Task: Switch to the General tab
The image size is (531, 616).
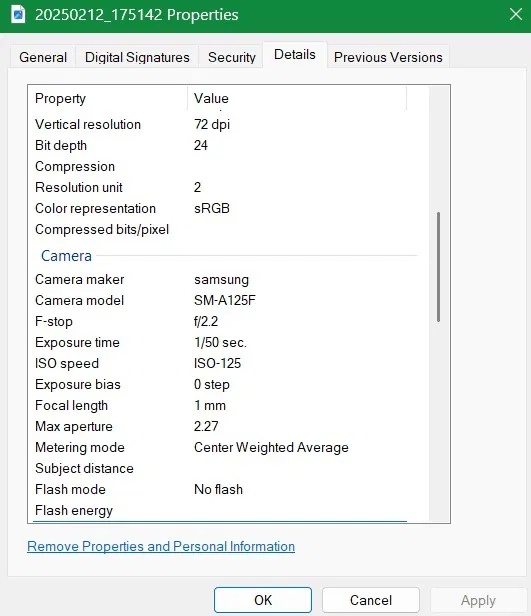Action: (x=43, y=57)
